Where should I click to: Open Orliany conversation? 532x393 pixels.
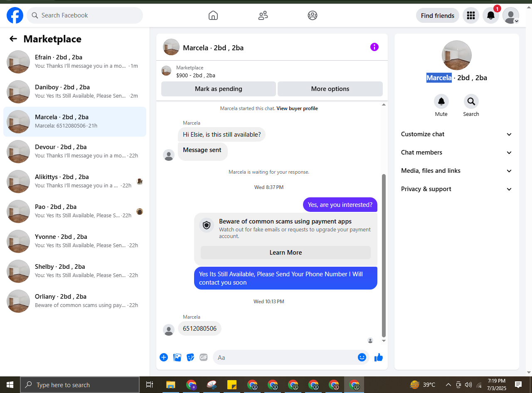pyautogui.click(x=75, y=301)
